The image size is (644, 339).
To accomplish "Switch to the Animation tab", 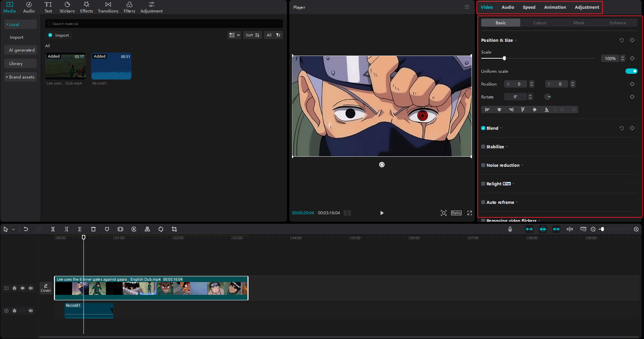I will tap(555, 7).
